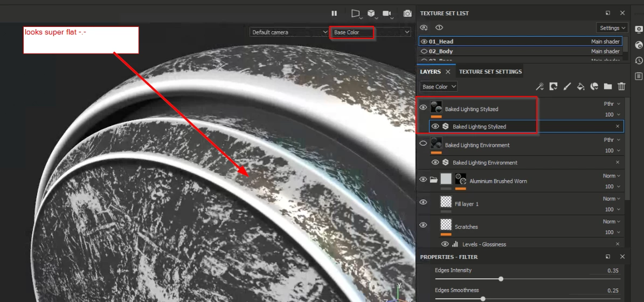Add a folder group to layers

[608, 86]
